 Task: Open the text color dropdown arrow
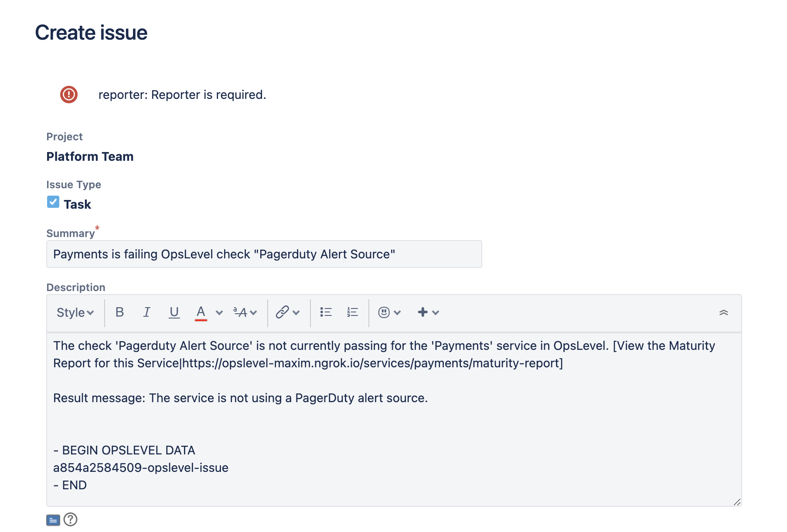(x=219, y=312)
